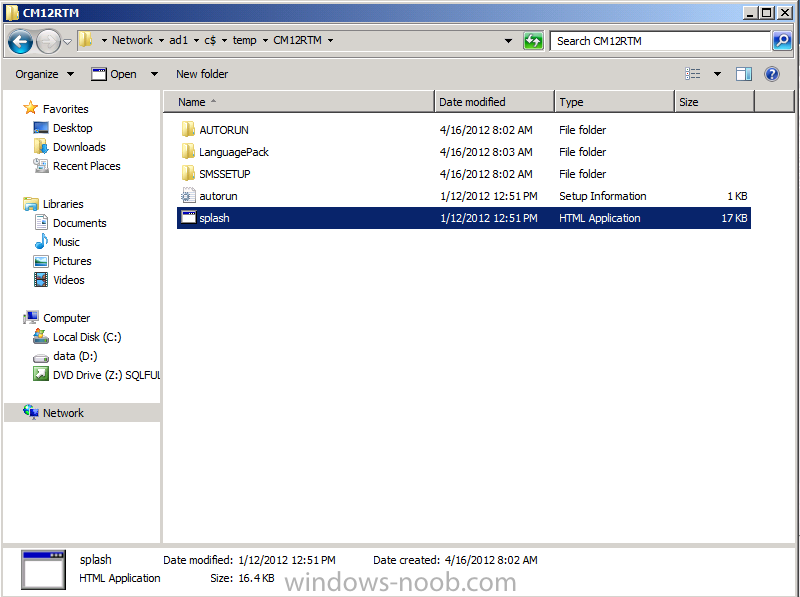Screen dimensions: 800x597
Task: Expand the dropdown arrow after ad1
Action: [196, 40]
